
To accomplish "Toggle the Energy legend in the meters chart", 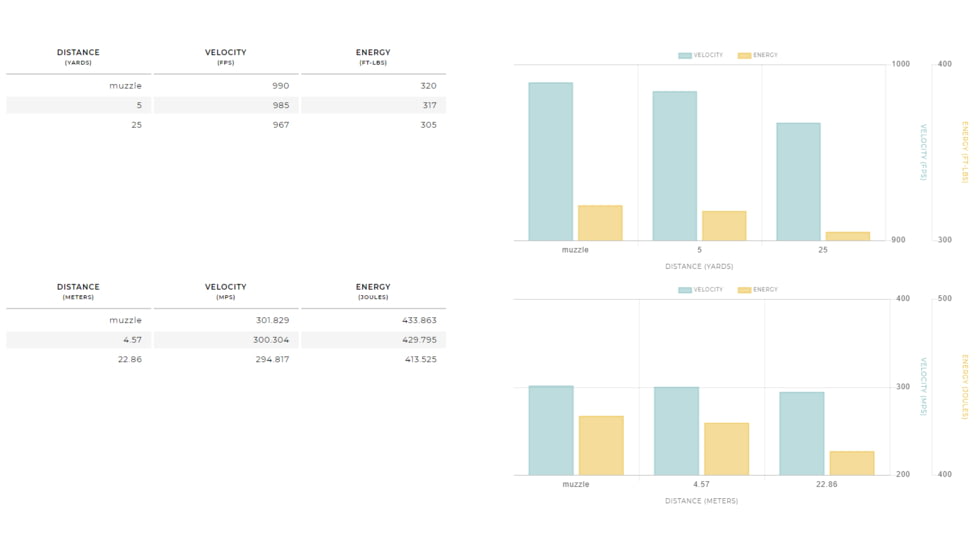I will [757, 290].
